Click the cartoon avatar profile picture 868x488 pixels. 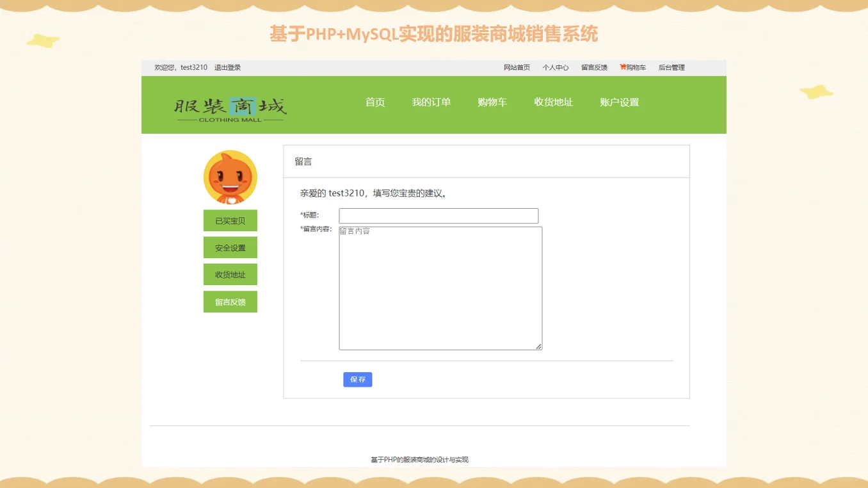[230, 177]
